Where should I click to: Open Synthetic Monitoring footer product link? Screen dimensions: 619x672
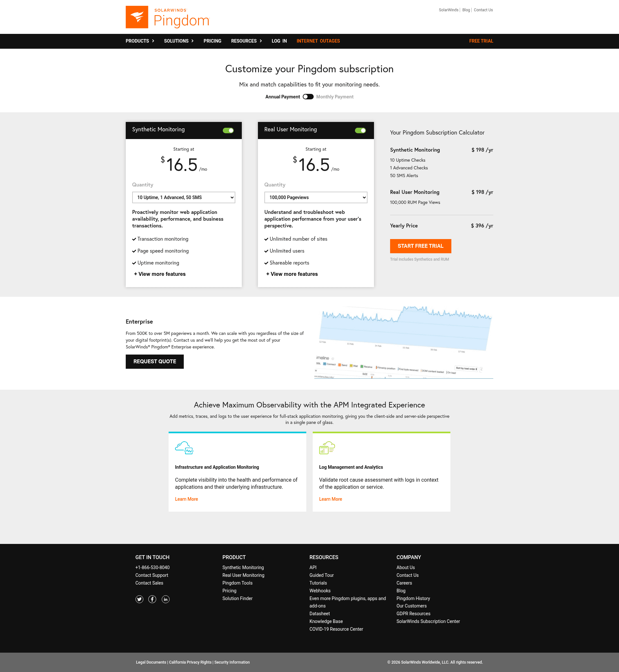(x=243, y=567)
